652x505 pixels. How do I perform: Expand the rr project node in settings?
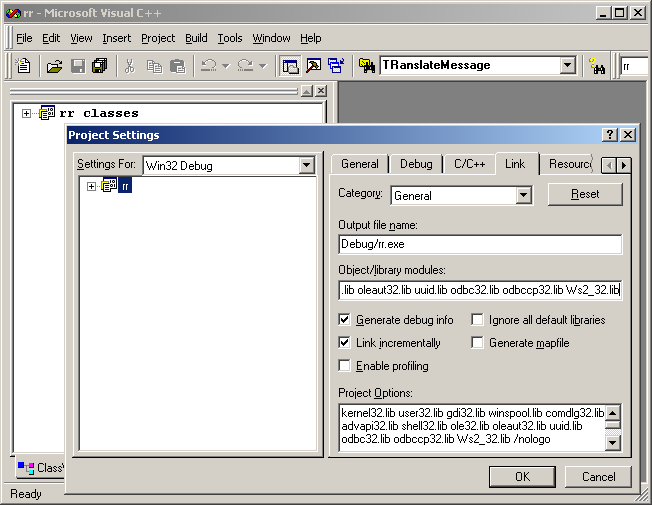pyautogui.click(x=91, y=186)
